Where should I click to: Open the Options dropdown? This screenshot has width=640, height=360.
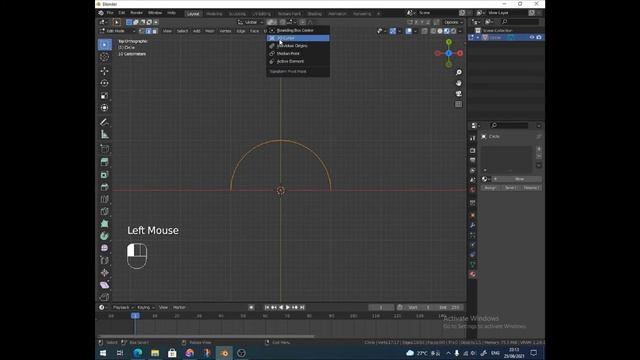[x=453, y=22]
